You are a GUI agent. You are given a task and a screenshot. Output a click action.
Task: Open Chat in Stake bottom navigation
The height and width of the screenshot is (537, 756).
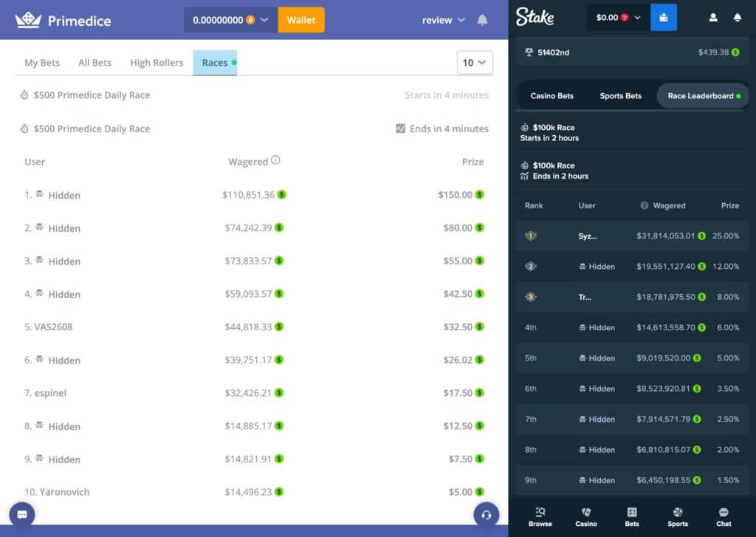point(724,517)
